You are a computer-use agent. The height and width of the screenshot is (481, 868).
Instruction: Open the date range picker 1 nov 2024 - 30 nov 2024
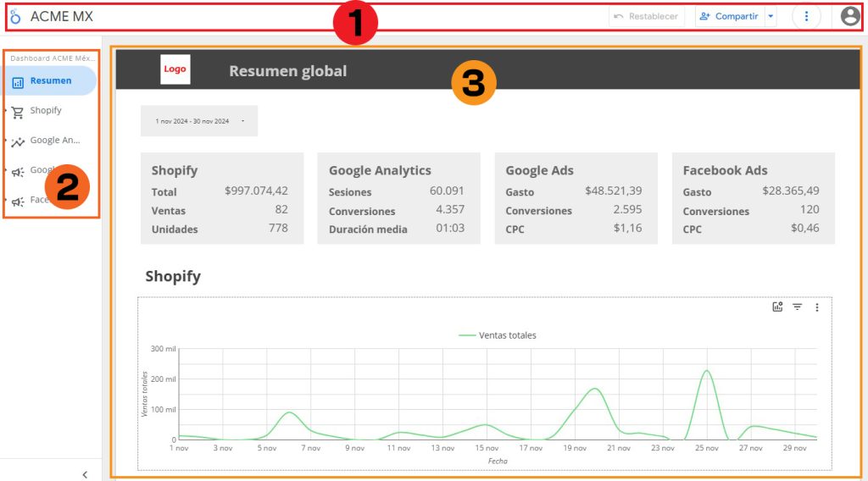pyautogui.click(x=198, y=121)
